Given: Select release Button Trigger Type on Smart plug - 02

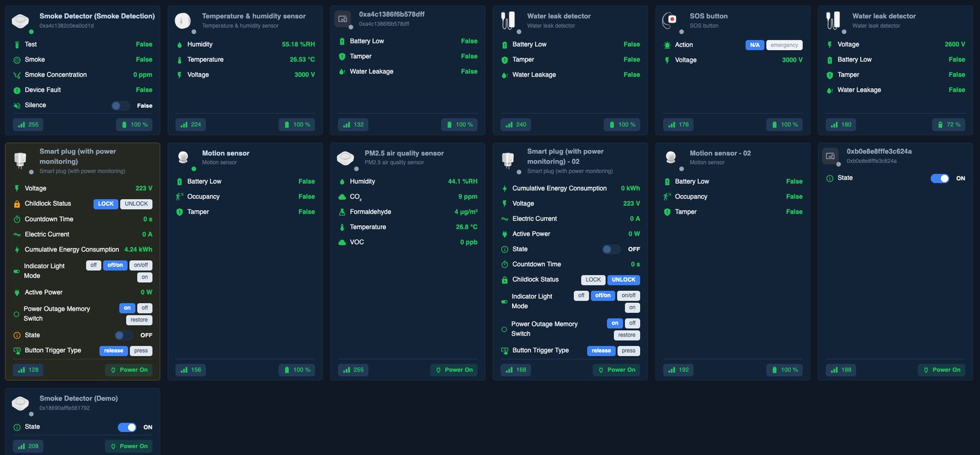Looking at the screenshot, I should [601, 351].
